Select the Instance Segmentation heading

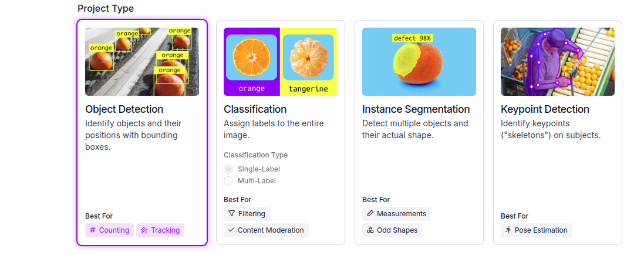[x=416, y=109]
